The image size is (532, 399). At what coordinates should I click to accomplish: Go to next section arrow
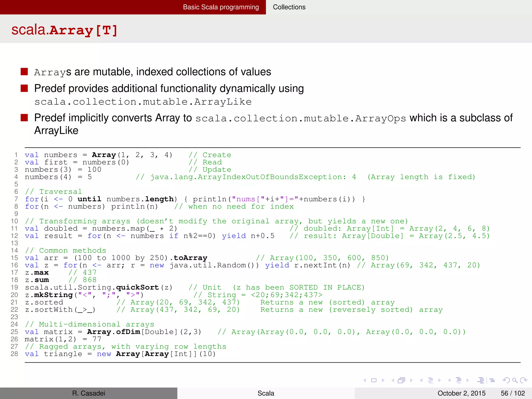pos(468,380)
